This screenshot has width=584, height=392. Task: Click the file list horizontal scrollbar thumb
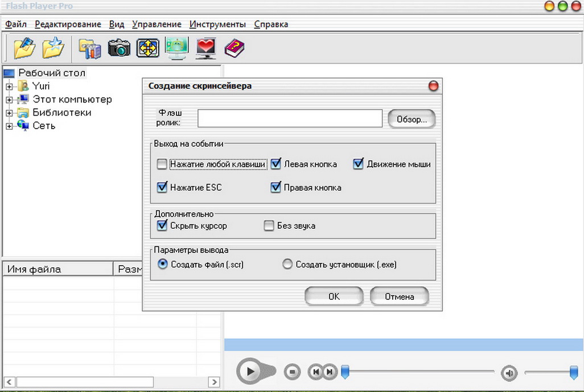(x=85, y=382)
